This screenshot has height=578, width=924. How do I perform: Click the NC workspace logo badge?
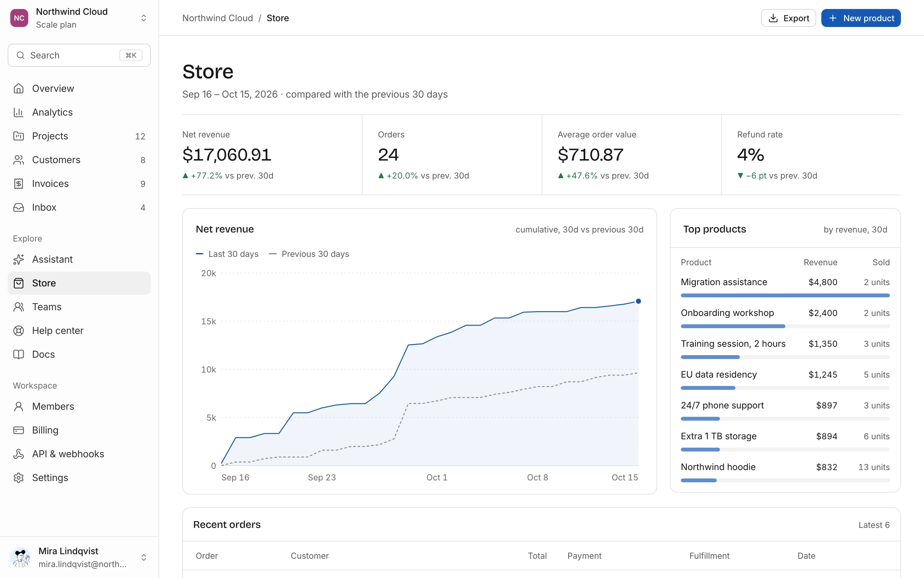click(19, 18)
